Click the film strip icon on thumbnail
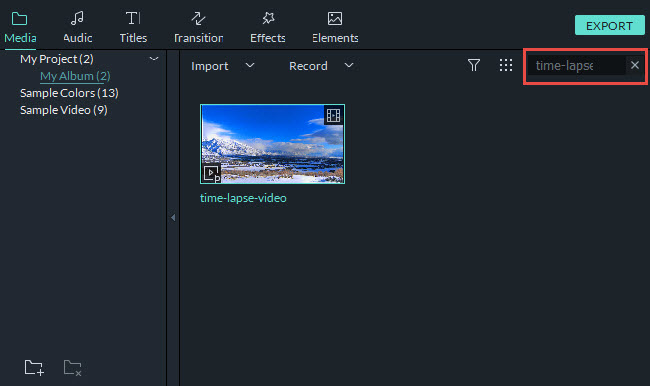650x386 pixels. point(333,115)
